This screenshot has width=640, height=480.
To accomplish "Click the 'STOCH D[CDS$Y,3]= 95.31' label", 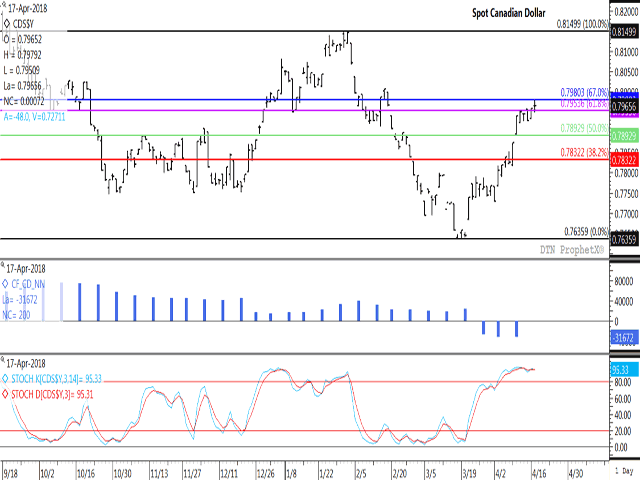I will coord(52,395).
